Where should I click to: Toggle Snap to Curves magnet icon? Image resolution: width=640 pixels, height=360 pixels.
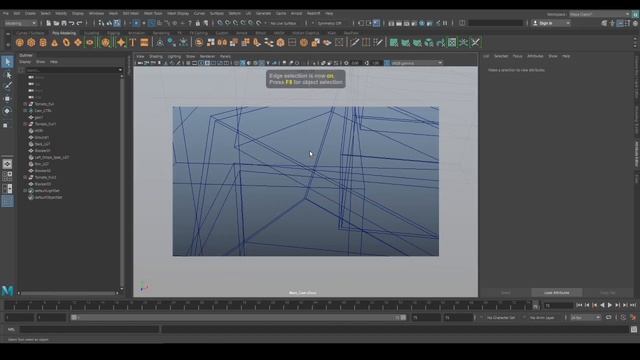[x=228, y=23]
